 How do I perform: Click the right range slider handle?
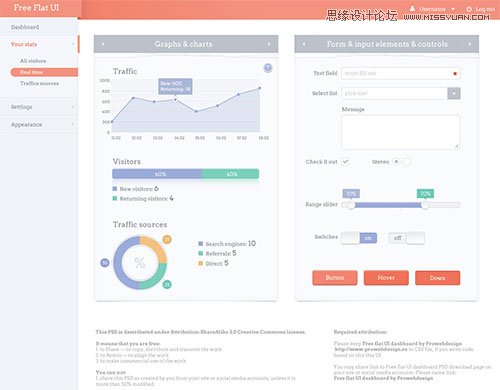(x=425, y=205)
